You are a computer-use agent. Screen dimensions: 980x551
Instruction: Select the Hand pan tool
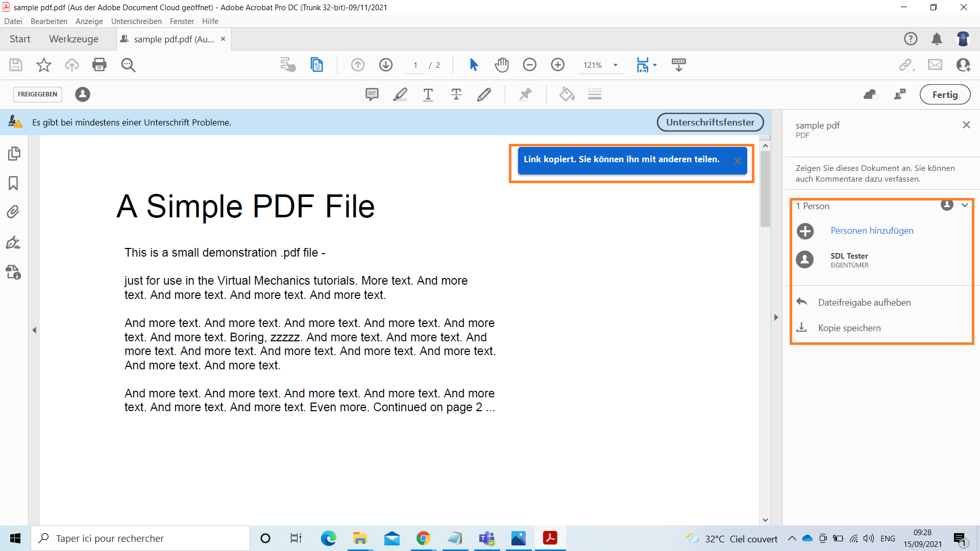pyautogui.click(x=502, y=65)
